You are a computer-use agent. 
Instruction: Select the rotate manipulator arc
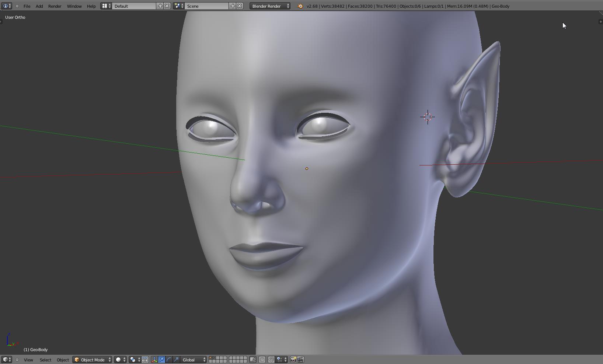coord(169,360)
